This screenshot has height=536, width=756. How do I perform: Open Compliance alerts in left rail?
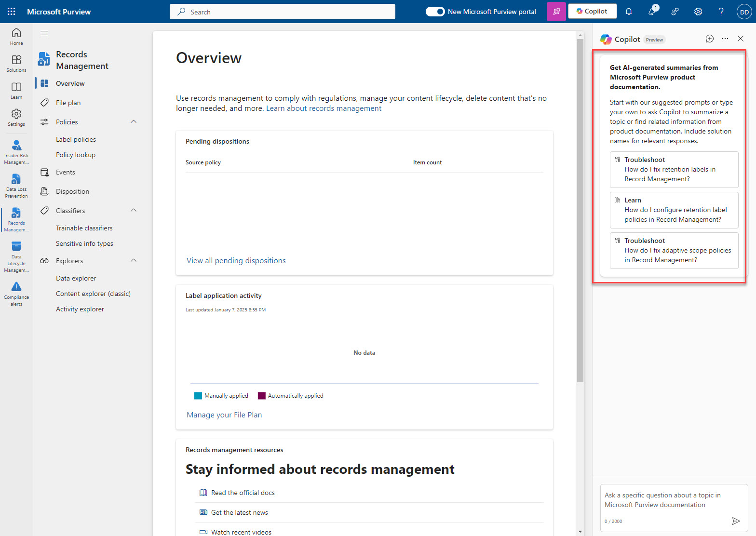coord(16,294)
